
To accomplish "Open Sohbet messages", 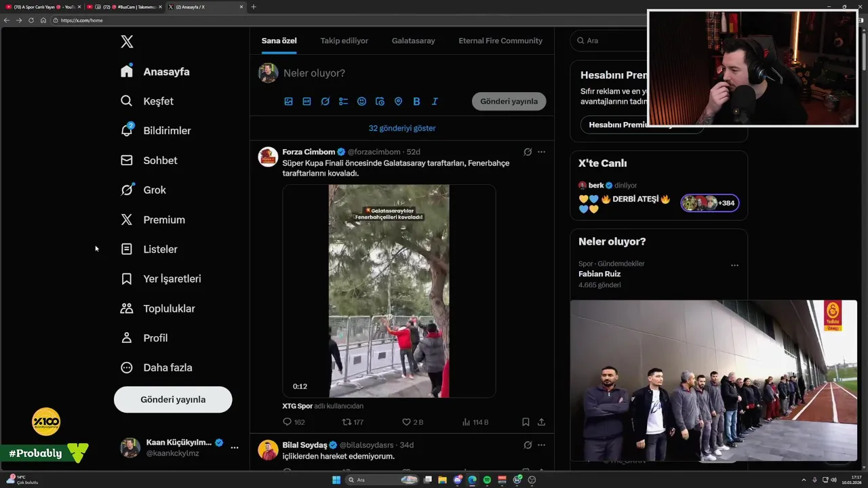I will [x=149, y=160].
